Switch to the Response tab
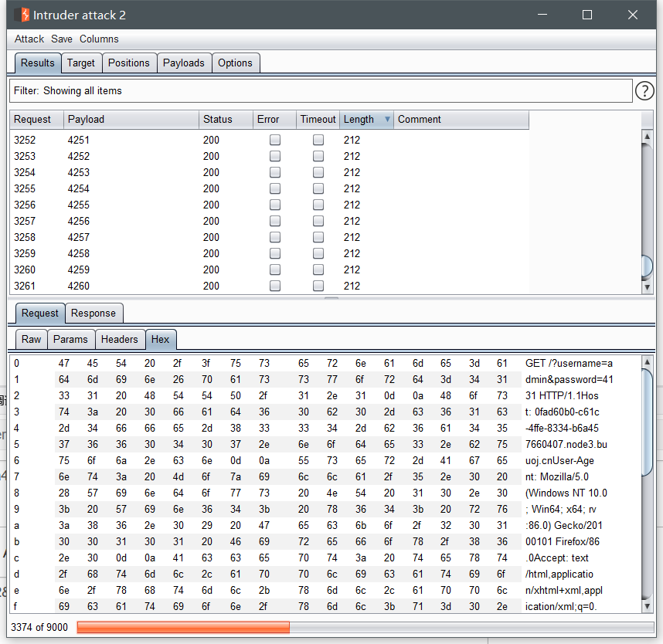 click(93, 314)
